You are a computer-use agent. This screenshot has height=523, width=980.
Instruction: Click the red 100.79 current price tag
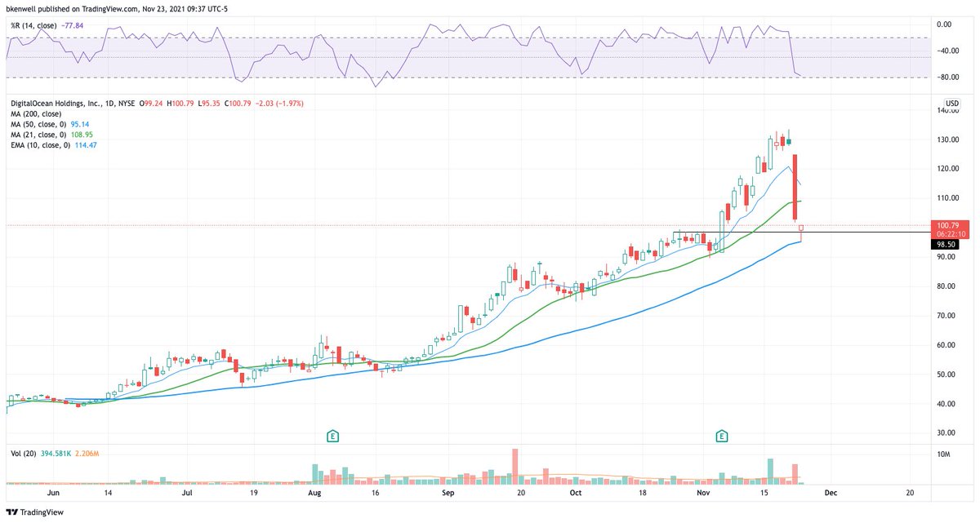950,225
